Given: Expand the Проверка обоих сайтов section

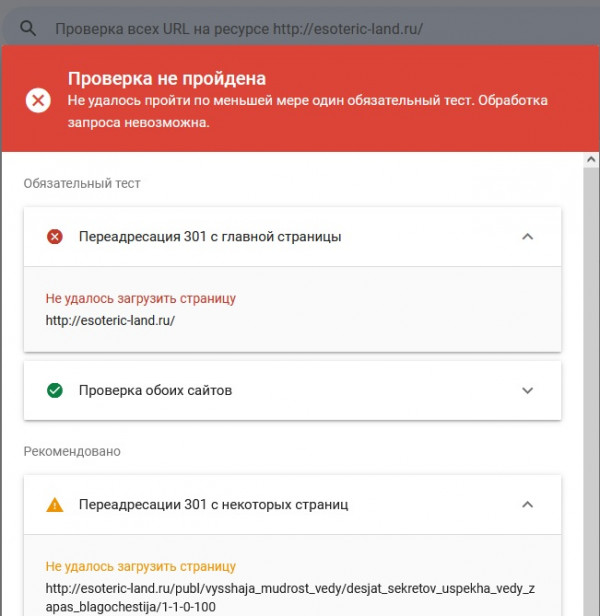Looking at the screenshot, I should tap(527, 390).
